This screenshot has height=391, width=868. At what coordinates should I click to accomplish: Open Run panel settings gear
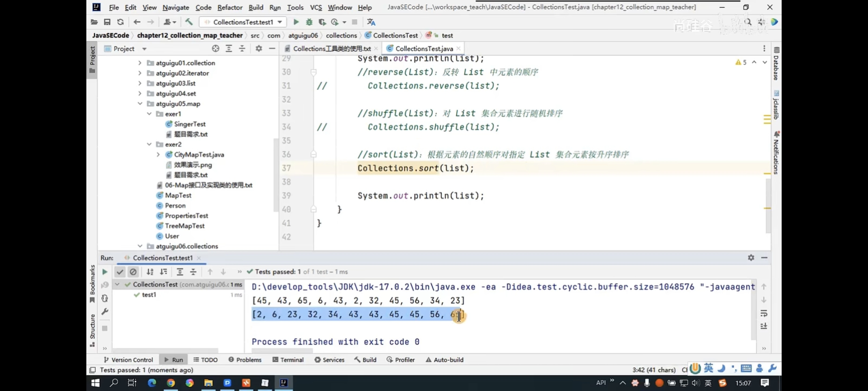[751, 257]
